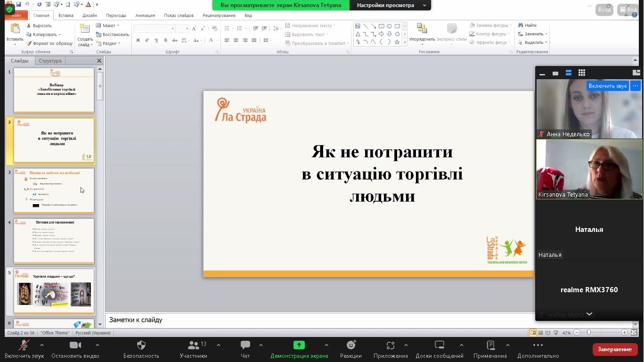This screenshot has height=362, width=644.
Task: Open the File (Файл) tab
Action: coord(16,16)
